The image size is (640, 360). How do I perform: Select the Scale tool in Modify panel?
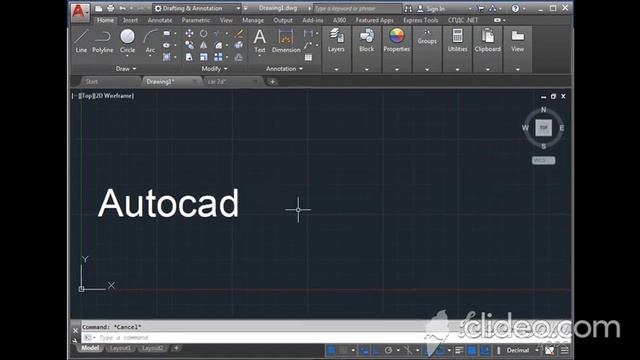pyautogui.click(x=204, y=57)
